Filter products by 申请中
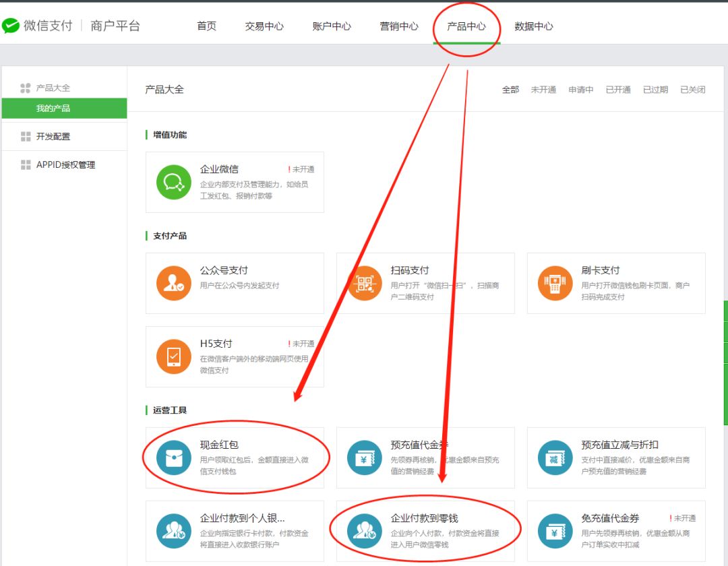The width and height of the screenshot is (728, 566). click(581, 90)
